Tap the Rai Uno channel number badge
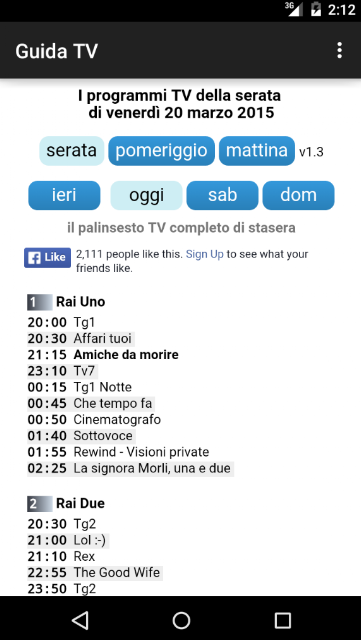Viewport: 361px width, 640px height. click(40, 302)
